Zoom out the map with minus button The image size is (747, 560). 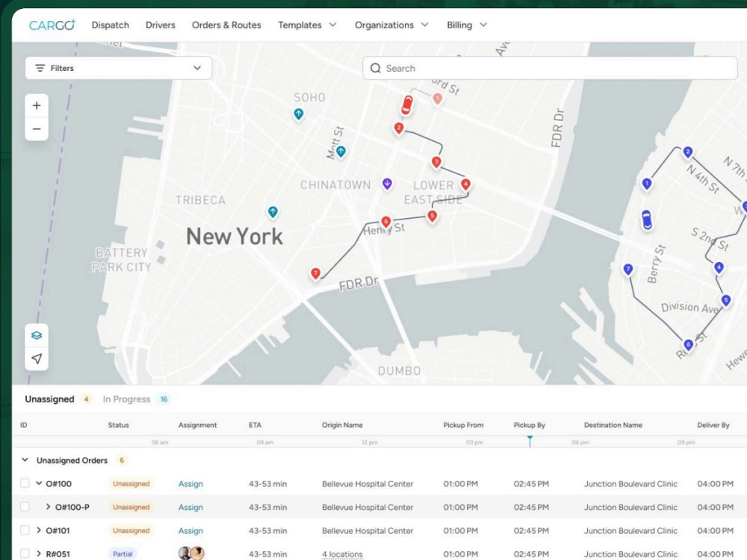(x=37, y=129)
